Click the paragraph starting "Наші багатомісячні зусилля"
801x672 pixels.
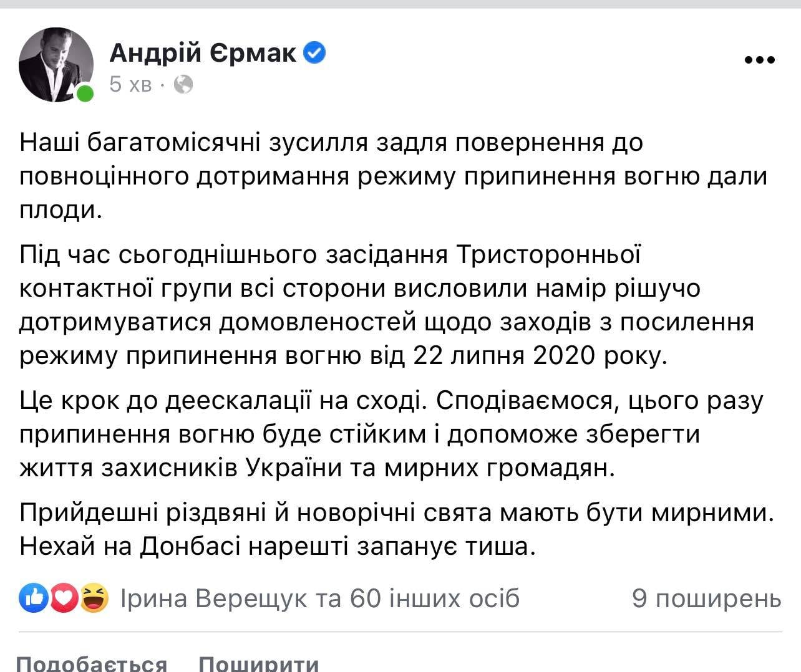393,176
